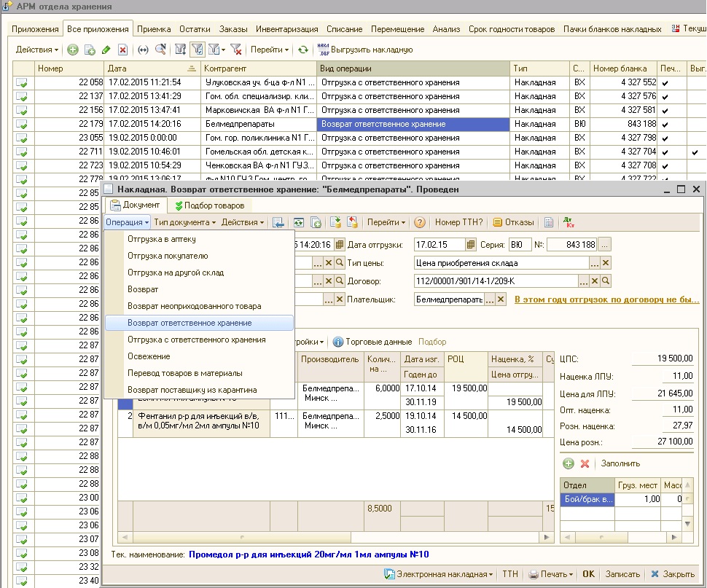Open the Печать dropdown at bottom
The height and width of the screenshot is (588, 707).
point(550,574)
